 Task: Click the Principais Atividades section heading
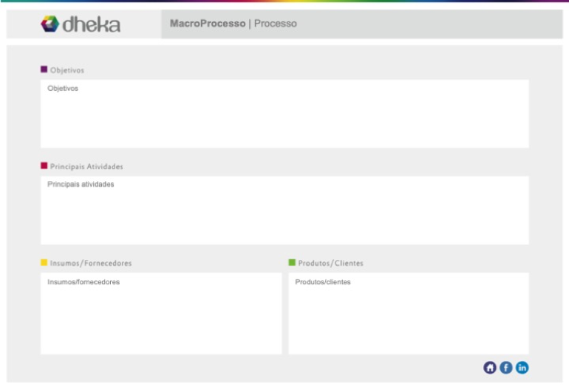(86, 167)
